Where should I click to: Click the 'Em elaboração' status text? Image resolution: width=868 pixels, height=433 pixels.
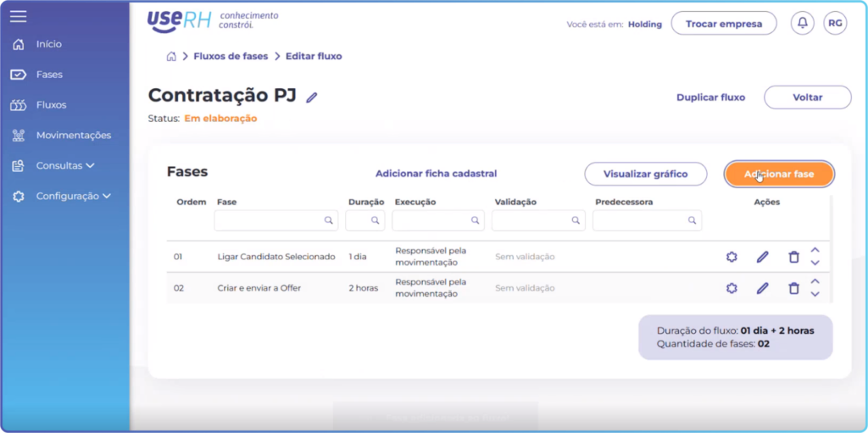click(x=220, y=119)
